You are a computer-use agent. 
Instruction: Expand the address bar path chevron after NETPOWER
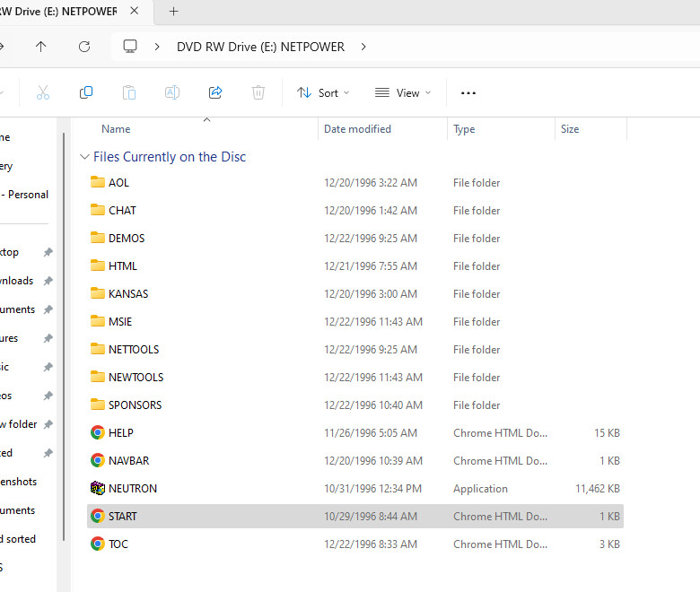[x=363, y=47]
